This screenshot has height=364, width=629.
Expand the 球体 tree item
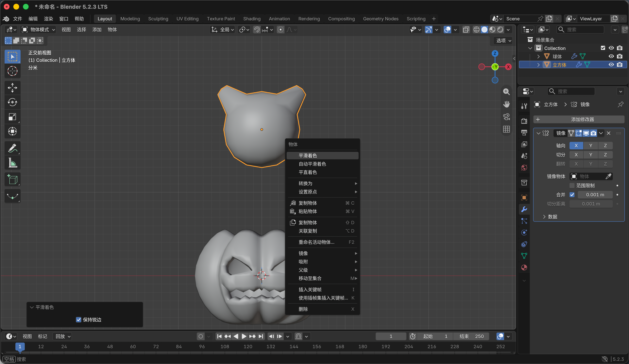click(538, 56)
